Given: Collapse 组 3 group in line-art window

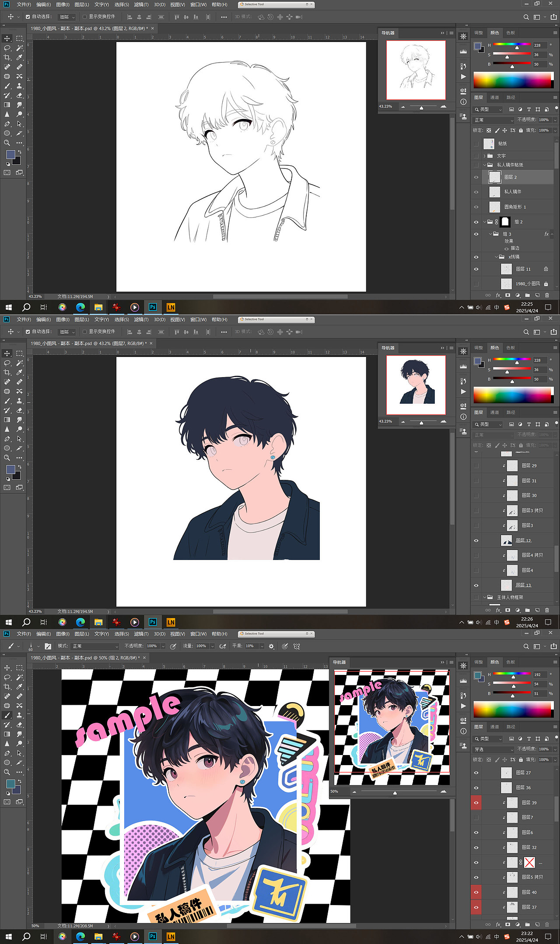Looking at the screenshot, I should click(490, 234).
